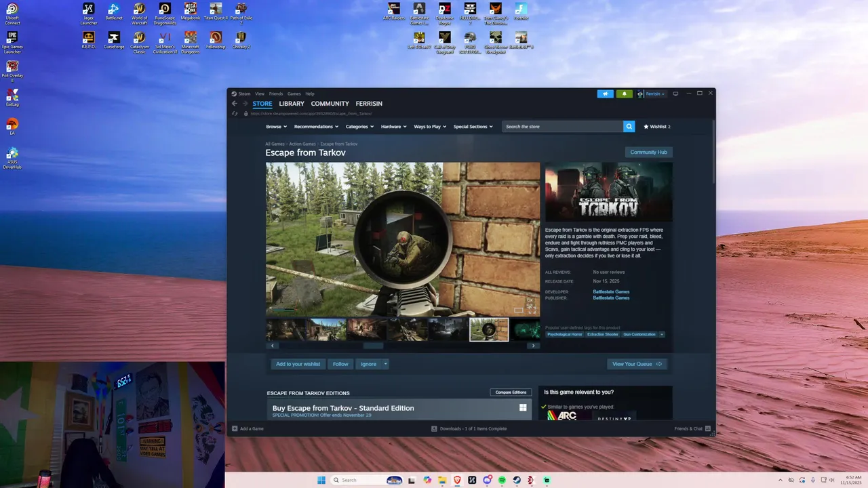Select the ExitLag desktop icon
The height and width of the screenshot is (488, 868).
coord(12,98)
